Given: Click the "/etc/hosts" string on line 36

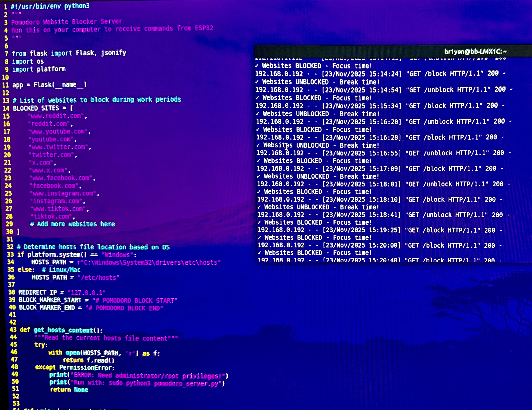Looking at the screenshot, I should point(98,277).
